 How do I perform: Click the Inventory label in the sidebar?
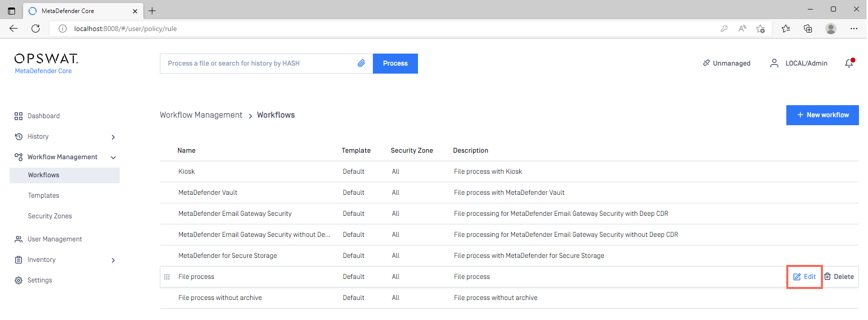(x=42, y=260)
